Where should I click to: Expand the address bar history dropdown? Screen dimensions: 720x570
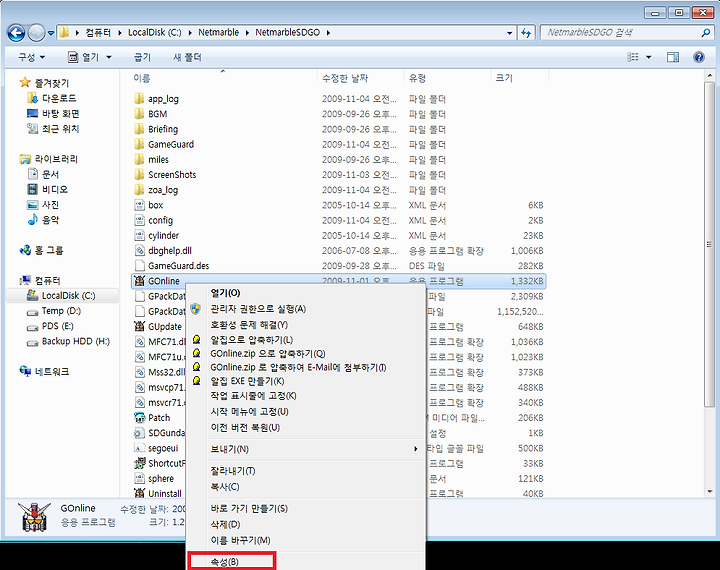[509, 33]
